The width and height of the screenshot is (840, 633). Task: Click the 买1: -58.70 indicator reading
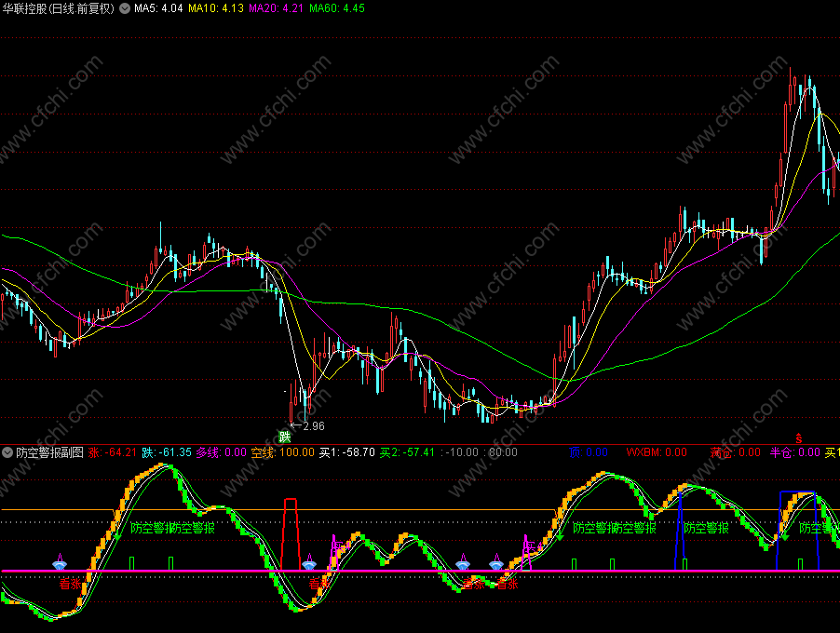[x=347, y=452]
